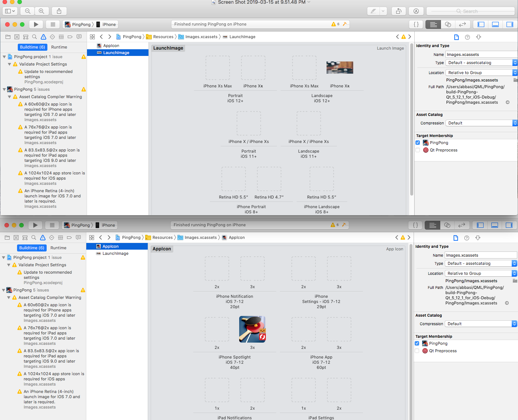This screenshot has width=518, height=420.
Task: Open the Type dropdown in the lower inspector
Action: tap(481, 263)
